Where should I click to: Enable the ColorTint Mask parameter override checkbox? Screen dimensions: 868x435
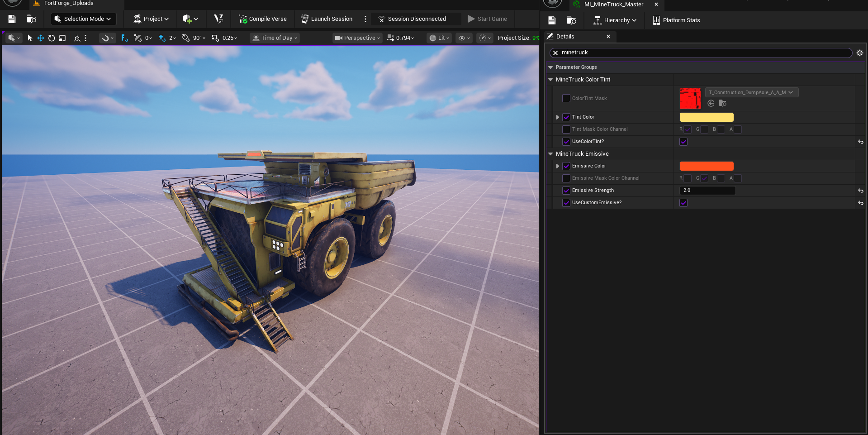[566, 98]
